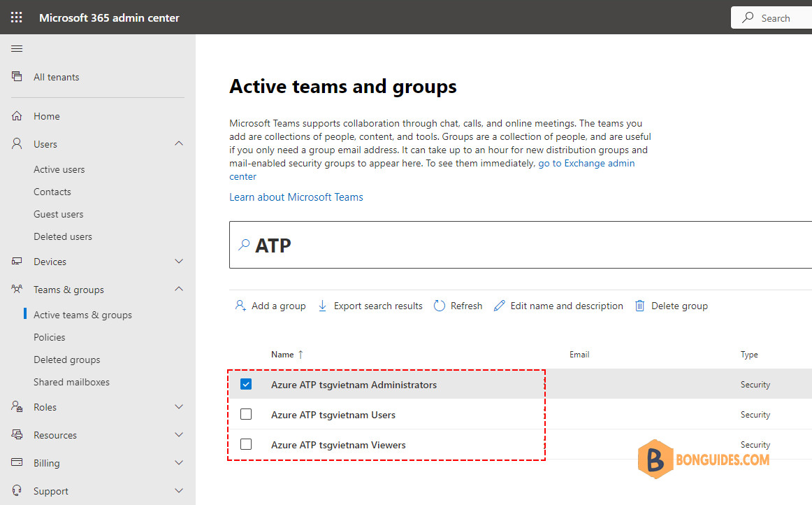Open Deleted users page
This screenshot has height=505, width=812.
(x=63, y=236)
